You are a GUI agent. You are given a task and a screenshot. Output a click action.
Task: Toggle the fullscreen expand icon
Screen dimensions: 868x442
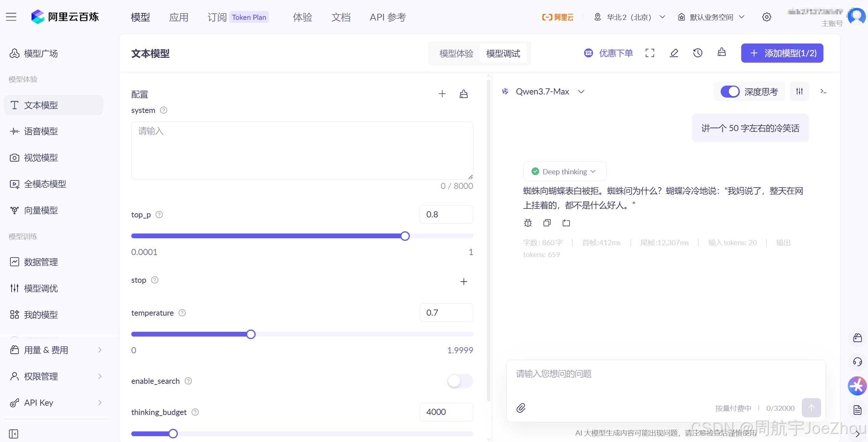click(650, 53)
